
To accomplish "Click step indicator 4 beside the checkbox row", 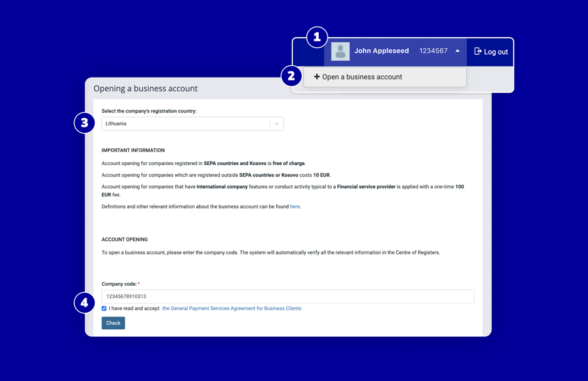I will [x=84, y=302].
